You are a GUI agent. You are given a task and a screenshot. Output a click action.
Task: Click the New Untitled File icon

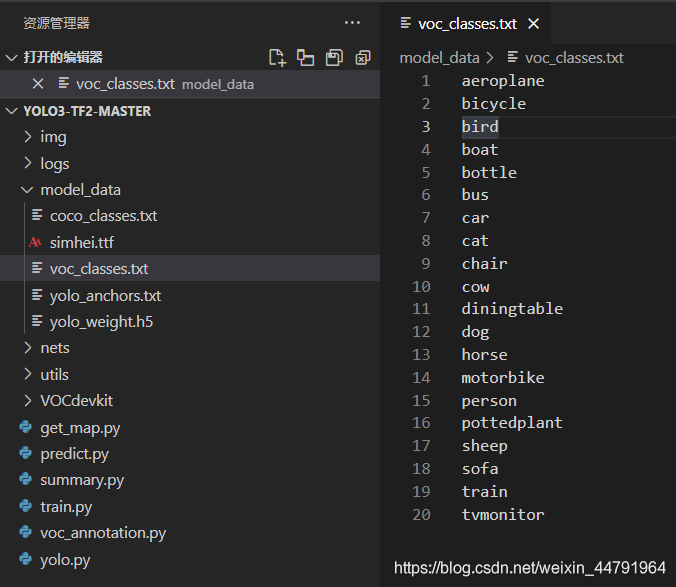277,57
